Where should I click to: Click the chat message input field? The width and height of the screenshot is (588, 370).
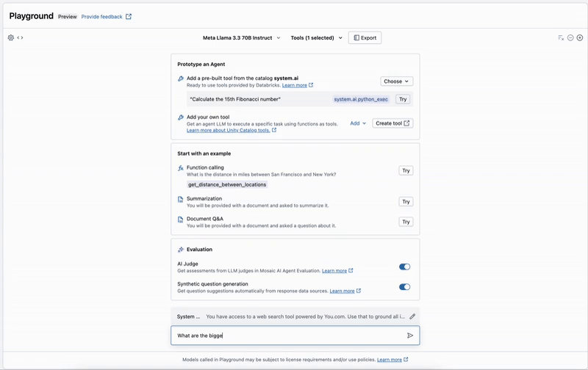point(287,335)
